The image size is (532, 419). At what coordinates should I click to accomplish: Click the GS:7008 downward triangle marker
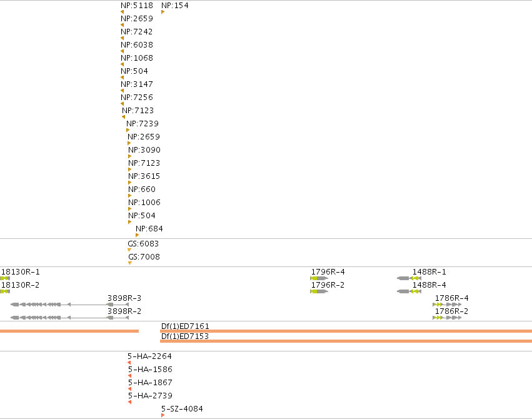[130, 263]
